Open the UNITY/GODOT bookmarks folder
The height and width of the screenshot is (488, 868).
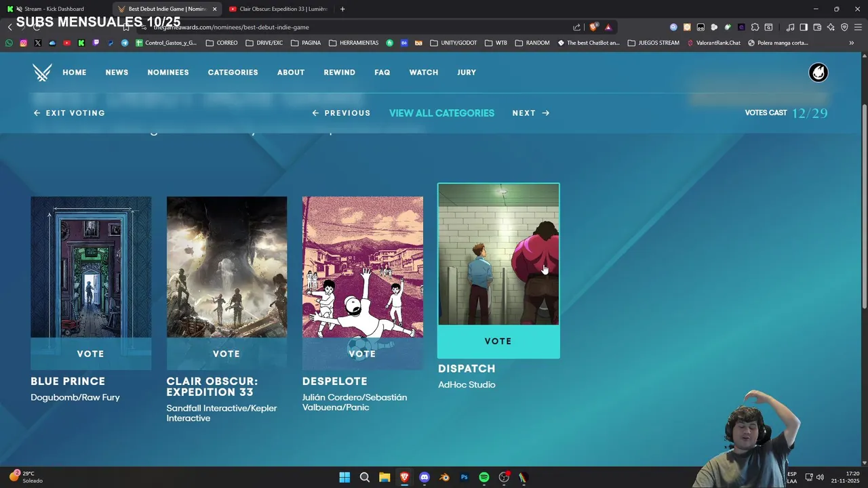tap(454, 43)
